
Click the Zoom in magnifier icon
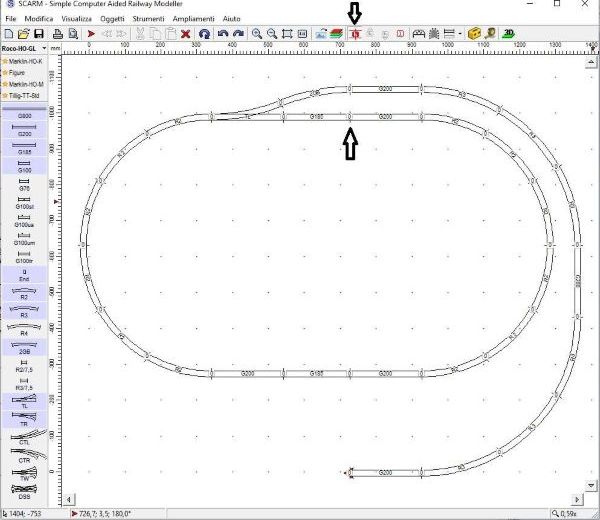click(257, 33)
